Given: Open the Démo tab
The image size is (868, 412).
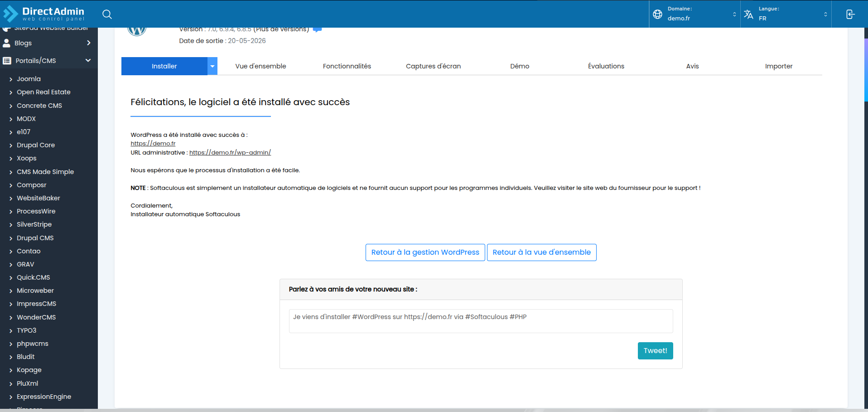Looking at the screenshot, I should [520, 66].
